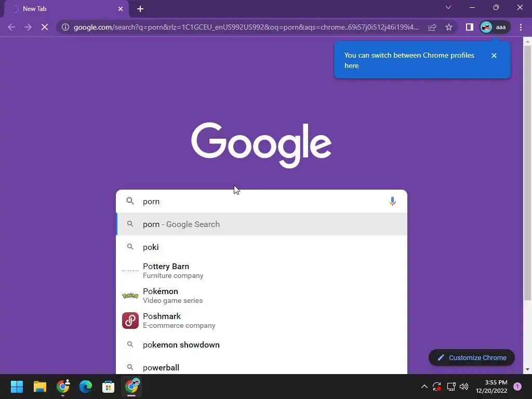Start voice search with microphone icon
The width and height of the screenshot is (532, 399).
(x=392, y=201)
